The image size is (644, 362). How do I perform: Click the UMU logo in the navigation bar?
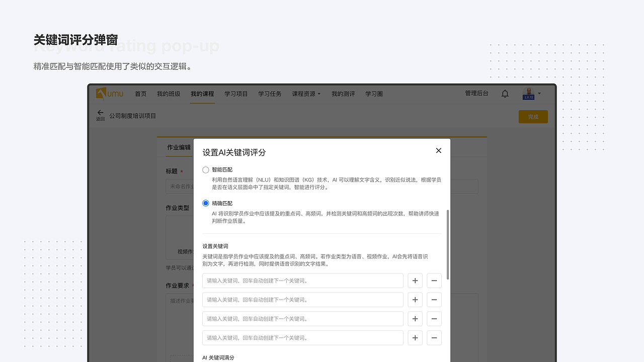click(x=109, y=94)
